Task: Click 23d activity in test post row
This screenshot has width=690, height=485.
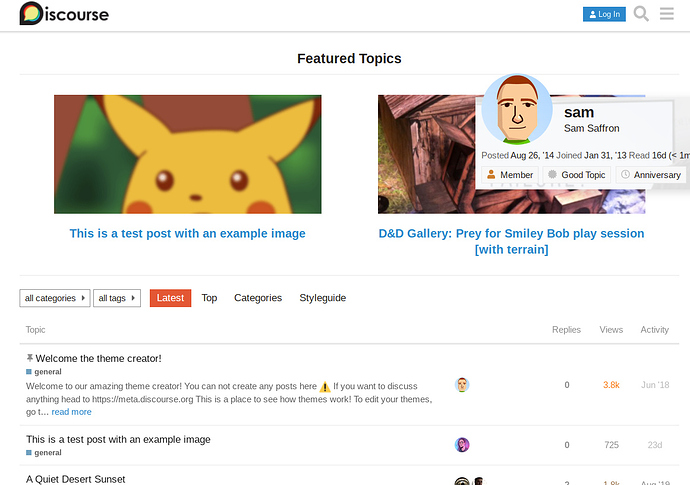Action: click(x=655, y=445)
